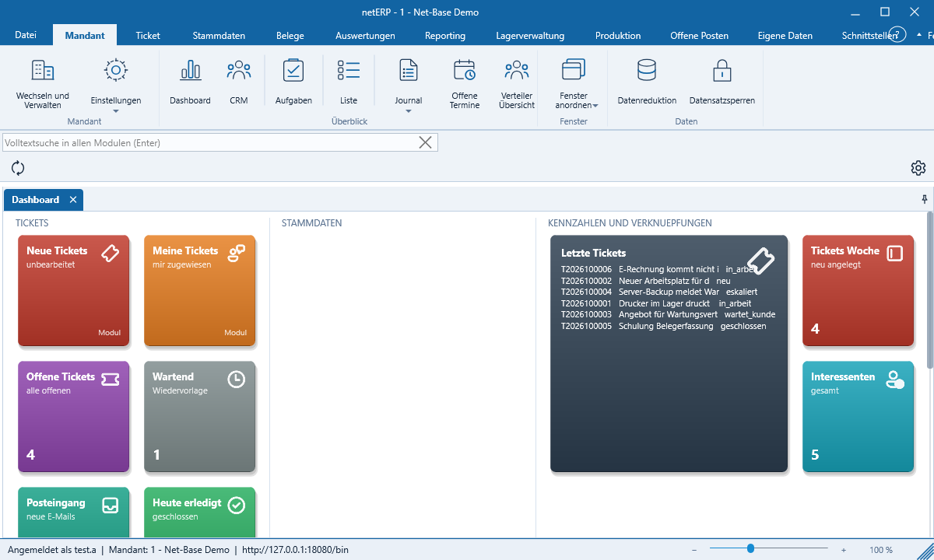
Task: Open the Lagerverwaltung ribbon tab
Action: coord(530,36)
